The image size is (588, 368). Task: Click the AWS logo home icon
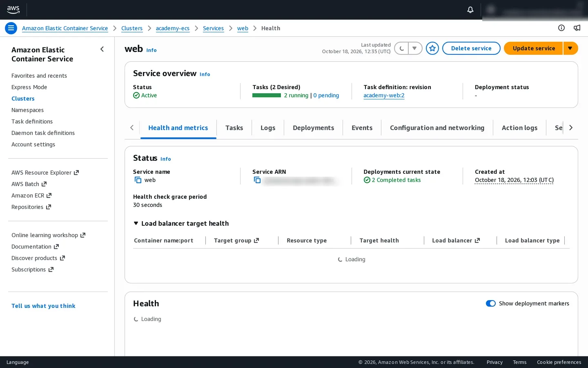pos(13,9)
